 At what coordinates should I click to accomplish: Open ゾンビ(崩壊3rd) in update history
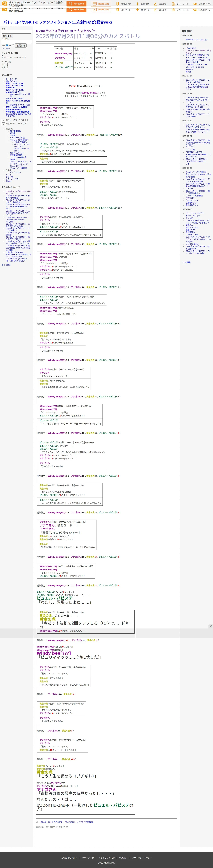pyautogui.click(x=192, y=244)
